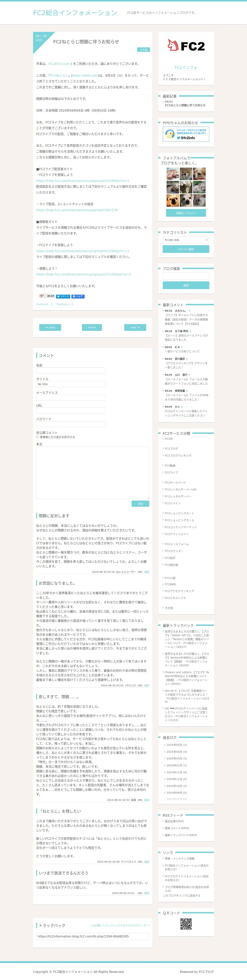
Task: Open the 最新トラックバックのRSS feed link
Action: (x=181, y=835)
